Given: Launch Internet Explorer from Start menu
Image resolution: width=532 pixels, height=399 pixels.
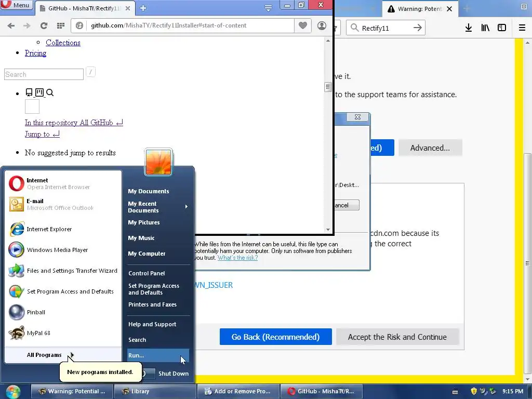Looking at the screenshot, I should (x=63, y=229).
